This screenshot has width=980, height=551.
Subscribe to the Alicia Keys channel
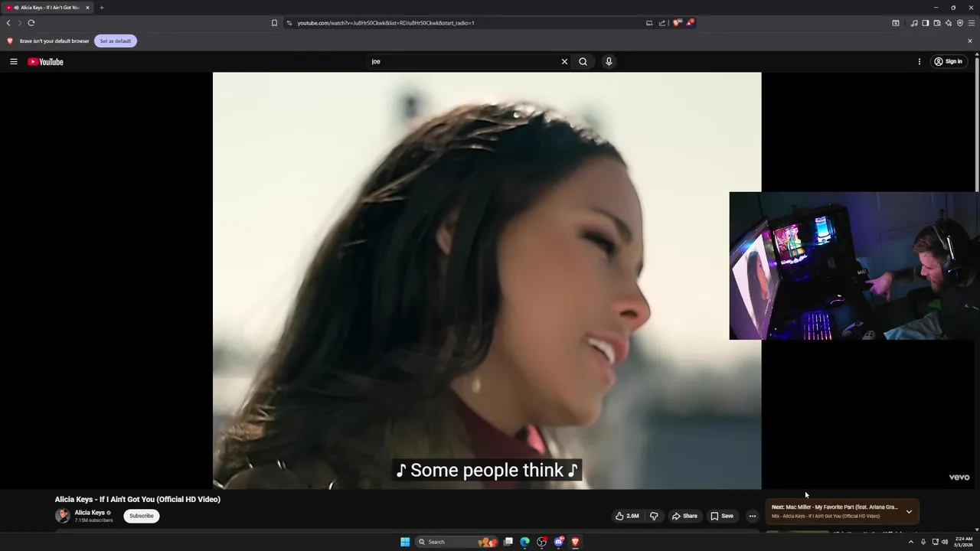pyautogui.click(x=142, y=516)
